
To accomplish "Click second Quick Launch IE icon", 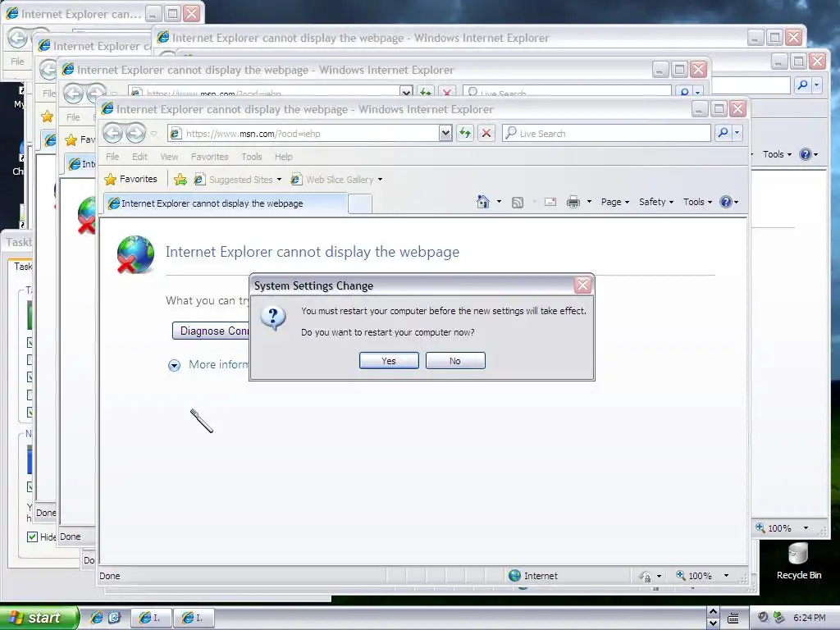I will coord(114,619).
